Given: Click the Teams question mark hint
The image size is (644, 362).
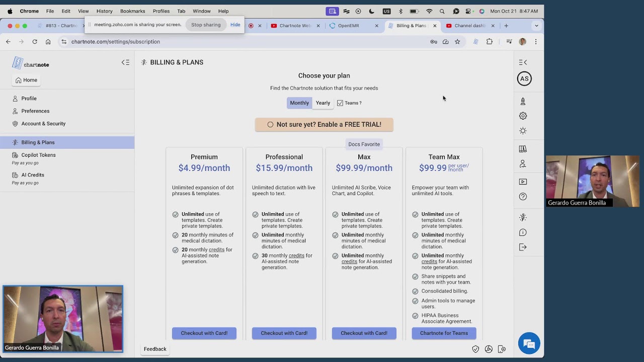Looking at the screenshot, I should tap(360, 103).
